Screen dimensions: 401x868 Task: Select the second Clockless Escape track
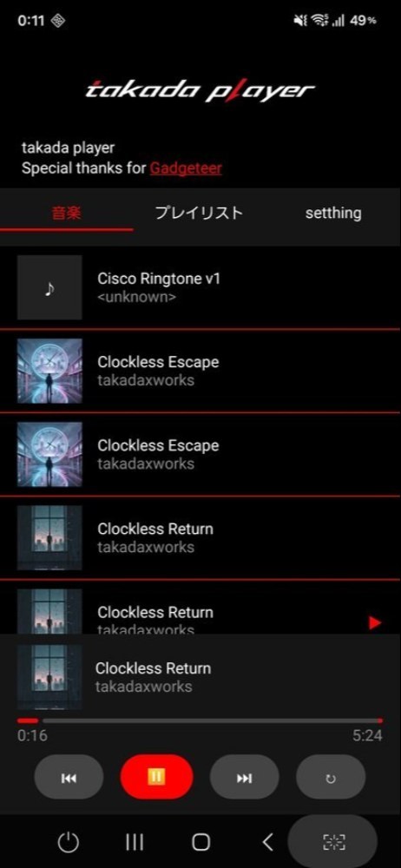200,455
